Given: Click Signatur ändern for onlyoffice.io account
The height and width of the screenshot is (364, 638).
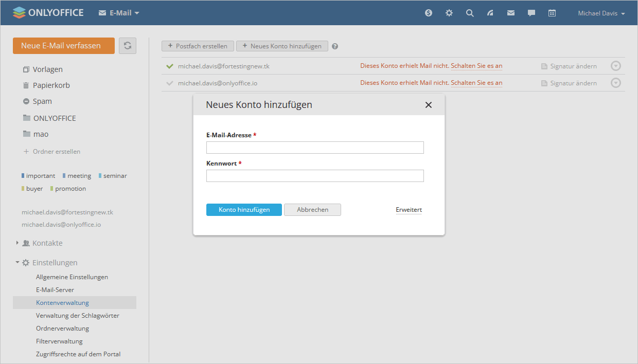Looking at the screenshot, I should [x=574, y=83].
